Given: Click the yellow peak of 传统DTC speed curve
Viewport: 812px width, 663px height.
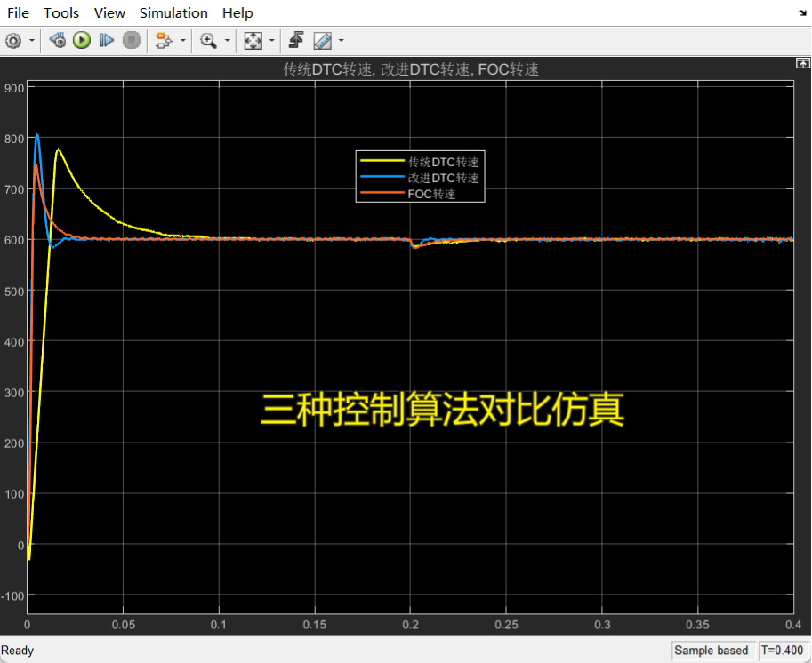Looking at the screenshot, I should [59, 150].
